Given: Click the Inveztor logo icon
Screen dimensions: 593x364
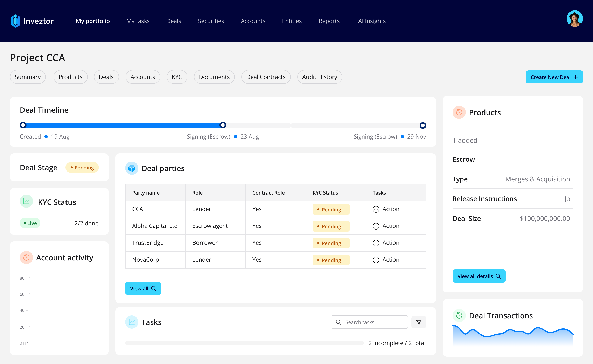Looking at the screenshot, I should tap(15, 21).
